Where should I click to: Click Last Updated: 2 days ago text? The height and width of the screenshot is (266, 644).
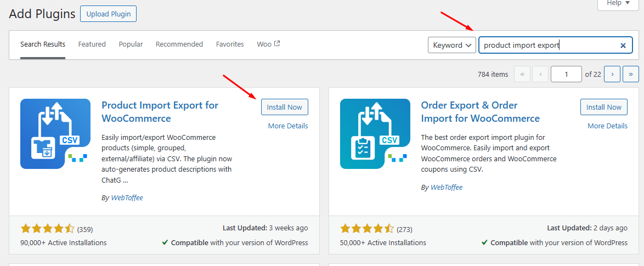[587, 228]
